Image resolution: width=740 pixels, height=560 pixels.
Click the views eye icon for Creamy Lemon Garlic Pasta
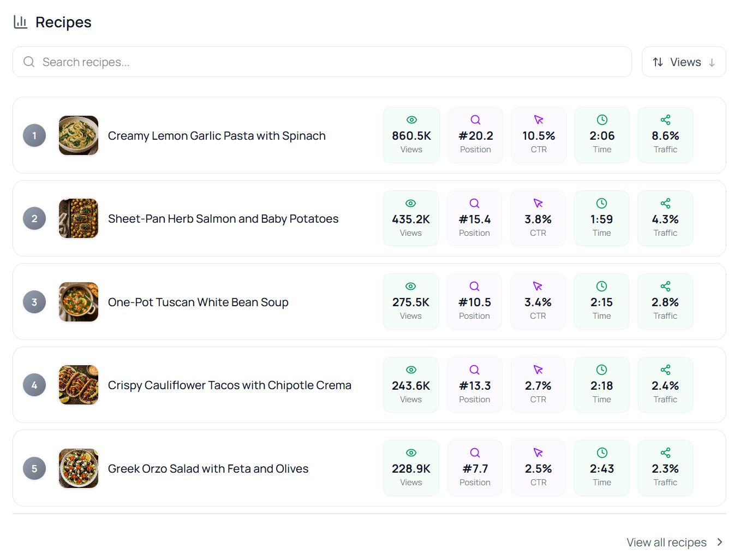click(x=411, y=120)
